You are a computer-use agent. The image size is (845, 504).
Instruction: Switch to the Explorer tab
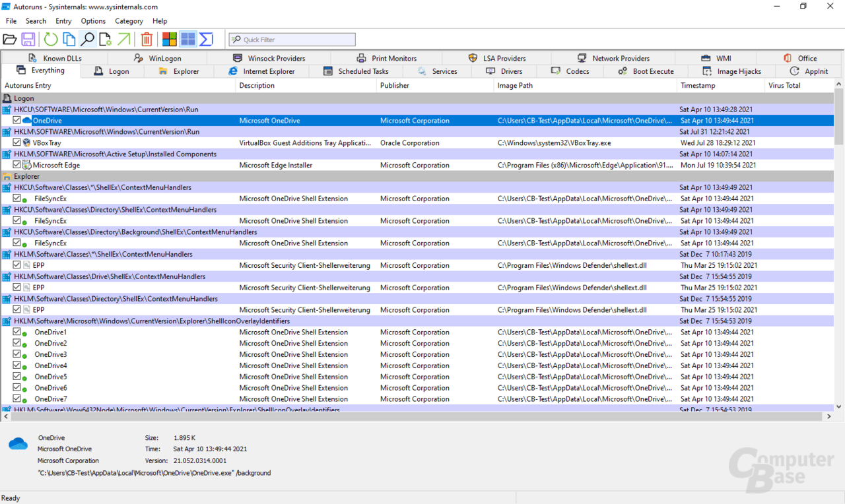coord(179,71)
